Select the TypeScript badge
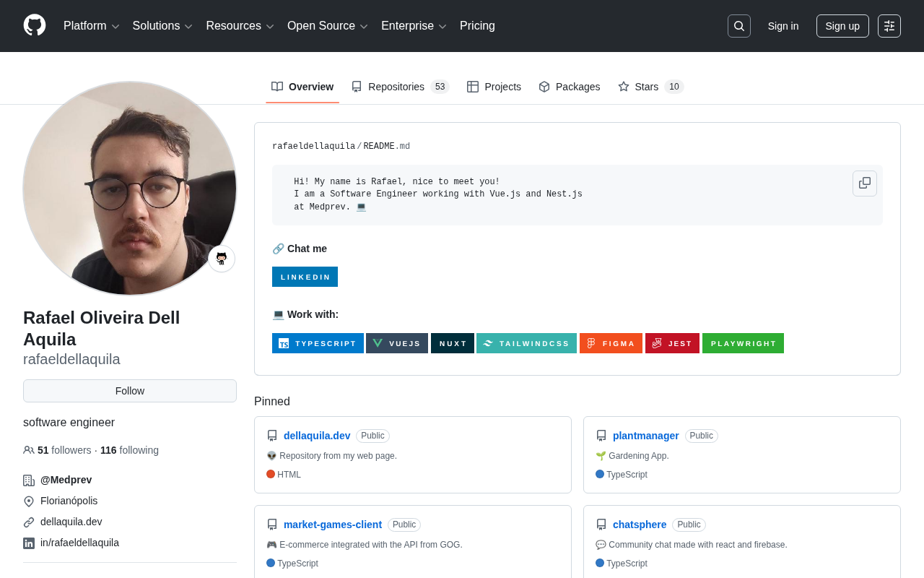This screenshot has width=924, height=578. [318, 343]
